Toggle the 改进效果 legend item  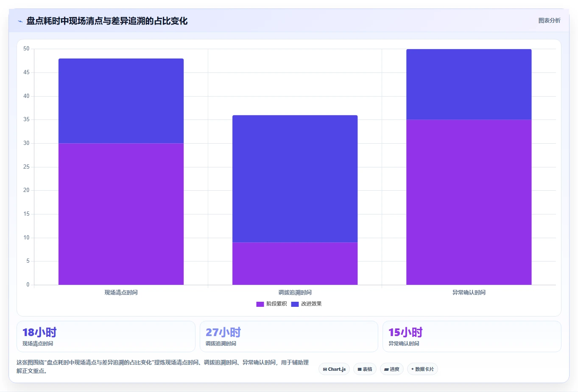(307, 304)
